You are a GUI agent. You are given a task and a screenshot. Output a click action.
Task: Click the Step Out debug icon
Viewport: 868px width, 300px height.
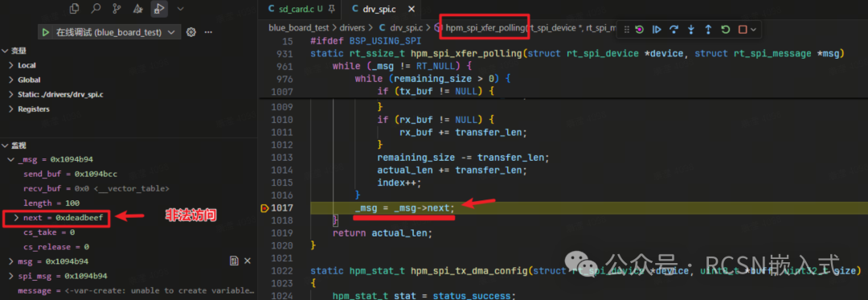pyautogui.click(x=708, y=29)
